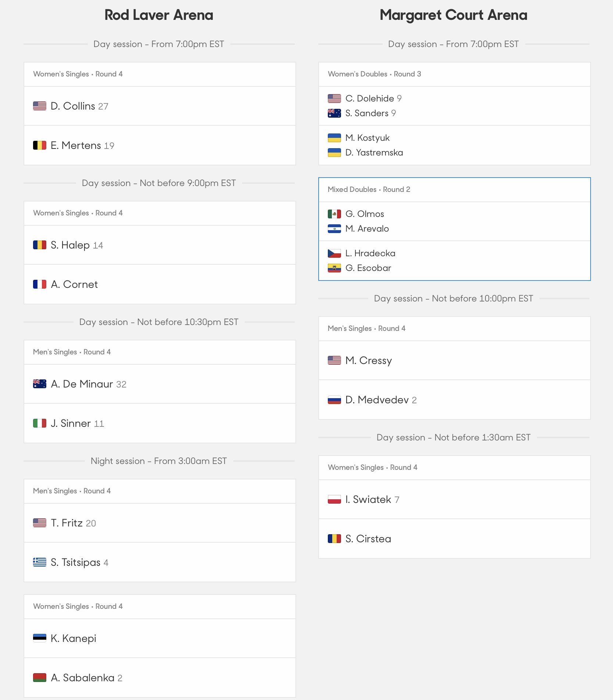Select the Mixed Doubles Round 2 match header
Screen dimensions: 613x700
(455, 190)
